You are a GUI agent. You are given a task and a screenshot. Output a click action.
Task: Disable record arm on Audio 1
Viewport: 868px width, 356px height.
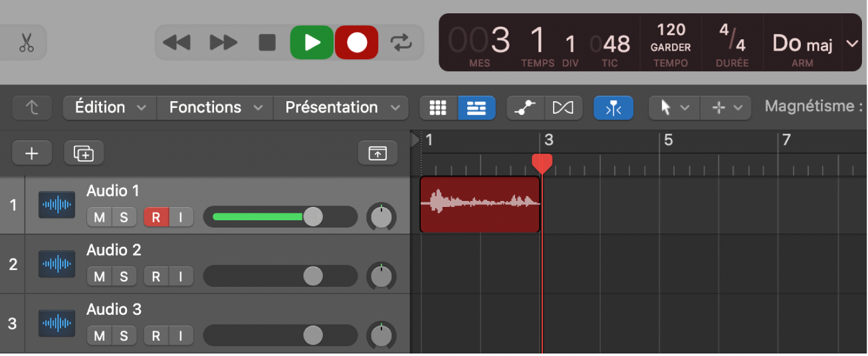click(x=156, y=217)
